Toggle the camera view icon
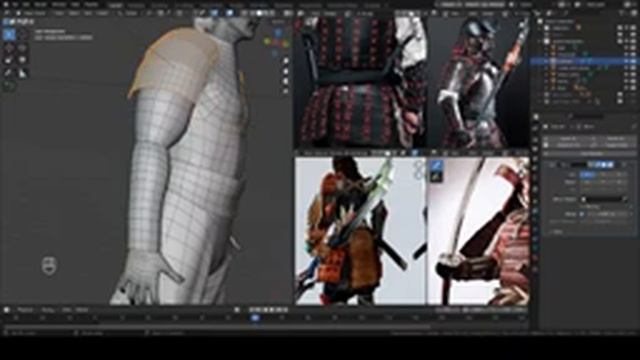 pyautogui.click(x=286, y=81)
